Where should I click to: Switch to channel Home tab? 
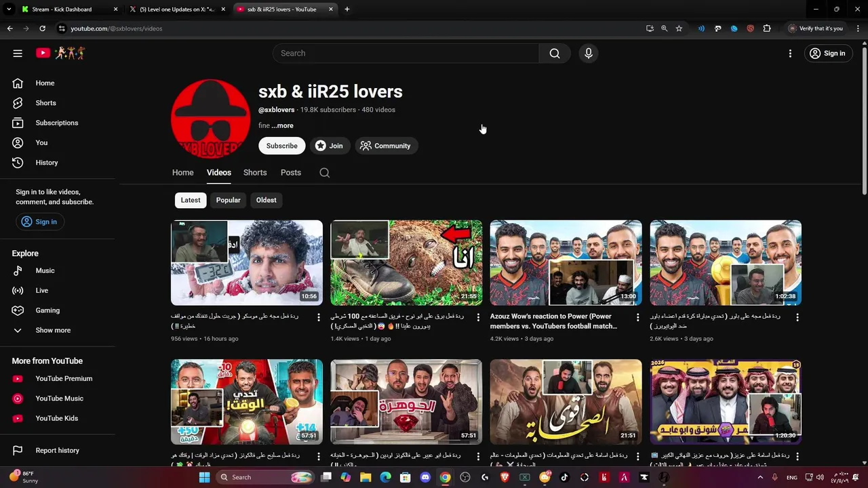[182, 172]
